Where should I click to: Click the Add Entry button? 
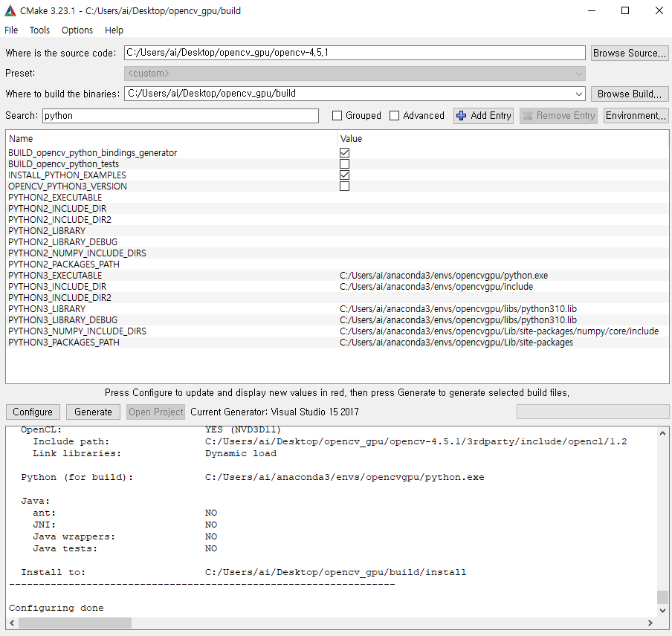[483, 116]
